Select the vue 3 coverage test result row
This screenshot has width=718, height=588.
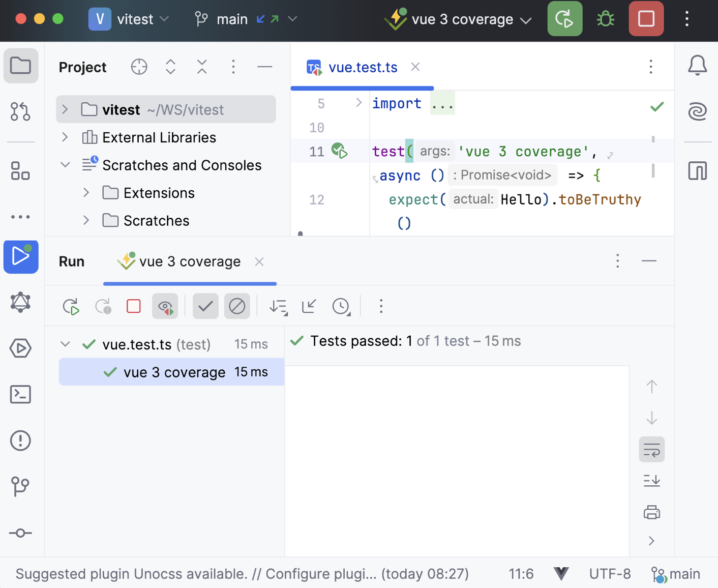click(174, 372)
